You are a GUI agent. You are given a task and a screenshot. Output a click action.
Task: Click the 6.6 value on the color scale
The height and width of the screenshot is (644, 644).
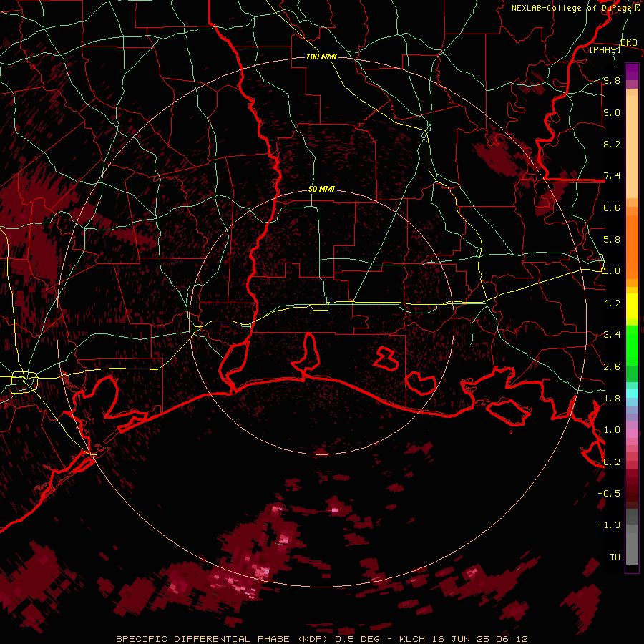click(612, 208)
